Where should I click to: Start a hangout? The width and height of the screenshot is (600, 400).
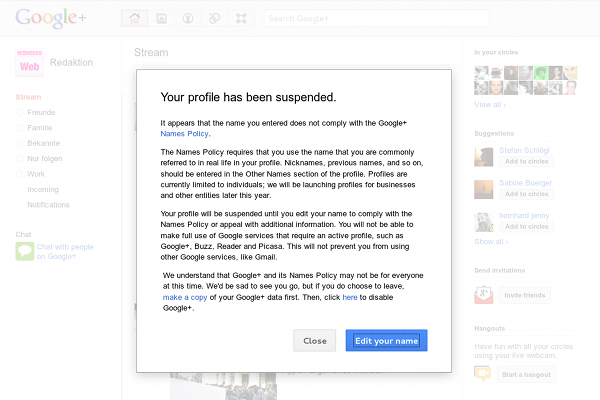click(526, 374)
